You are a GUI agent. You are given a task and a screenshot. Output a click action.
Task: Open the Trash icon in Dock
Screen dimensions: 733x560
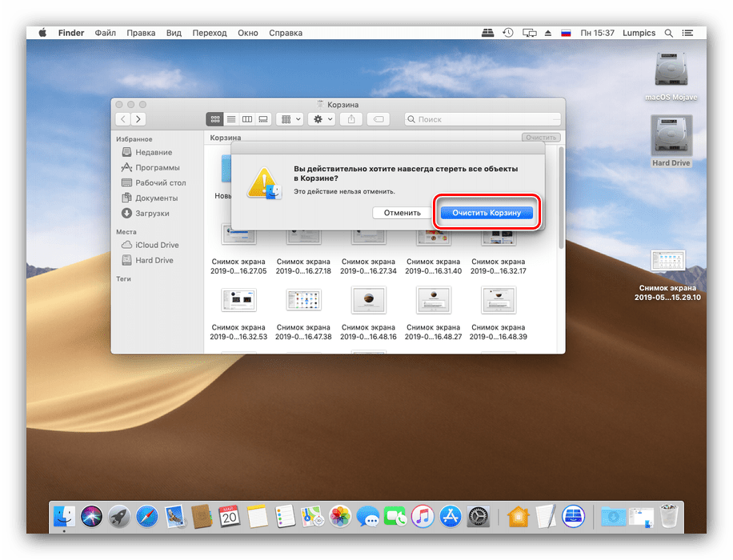pos(669,516)
